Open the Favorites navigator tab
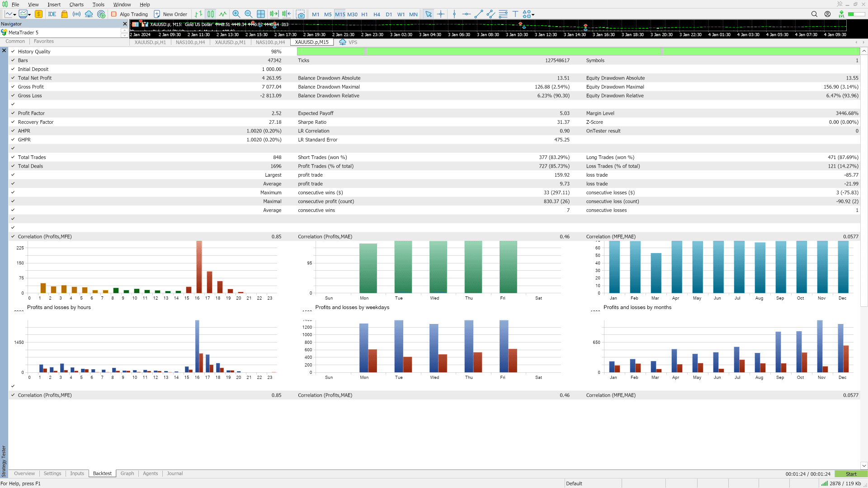The image size is (868, 488). click(x=44, y=41)
